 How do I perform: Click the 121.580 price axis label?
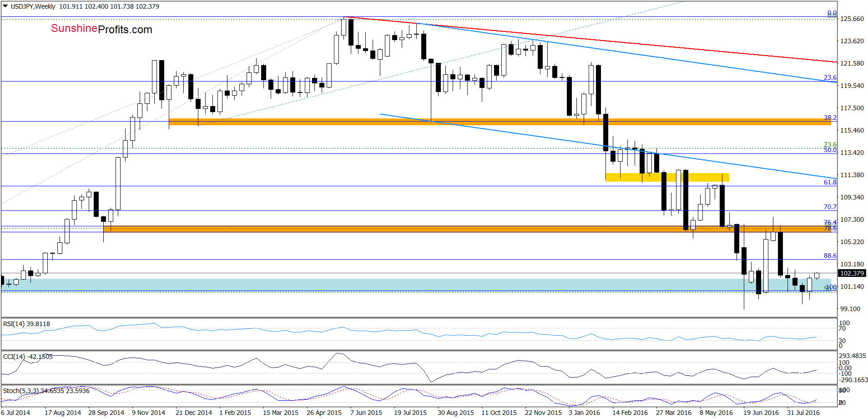click(852, 63)
